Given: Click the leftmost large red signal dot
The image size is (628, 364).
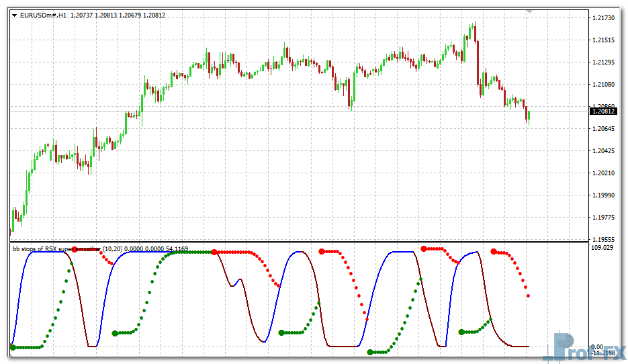Looking at the screenshot, I should pyautogui.click(x=75, y=249).
